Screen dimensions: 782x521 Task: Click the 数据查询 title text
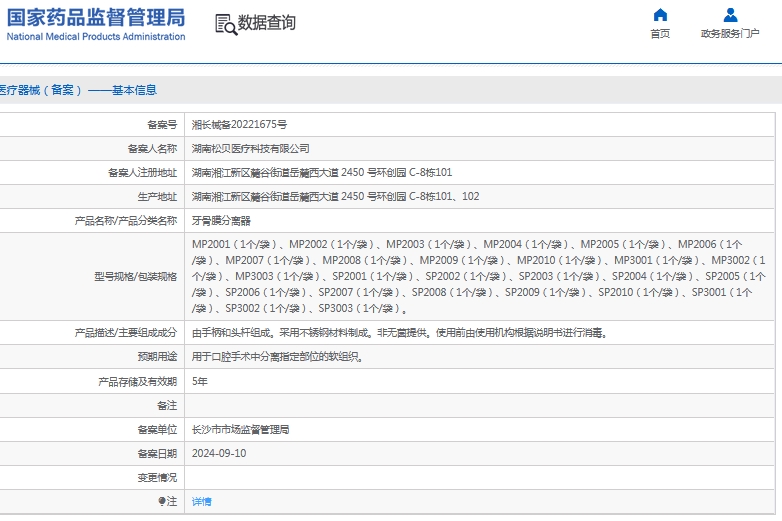click(267, 22)
